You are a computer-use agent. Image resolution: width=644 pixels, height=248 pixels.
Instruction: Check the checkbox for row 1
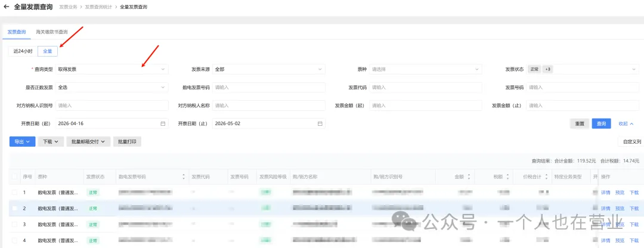[15, 192]
